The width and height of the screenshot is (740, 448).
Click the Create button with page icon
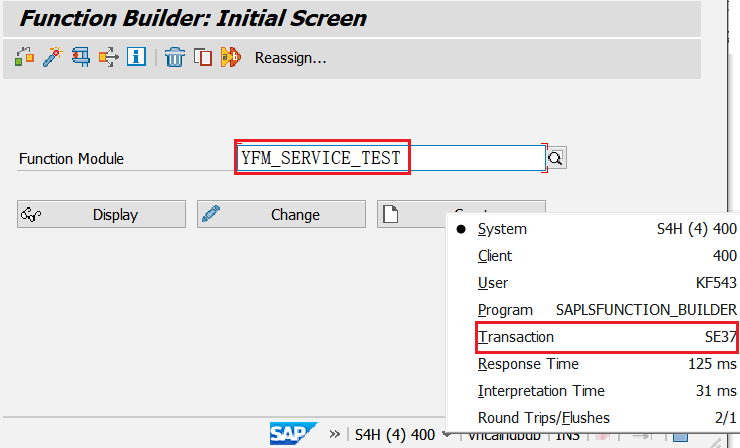tap(410, 214)
